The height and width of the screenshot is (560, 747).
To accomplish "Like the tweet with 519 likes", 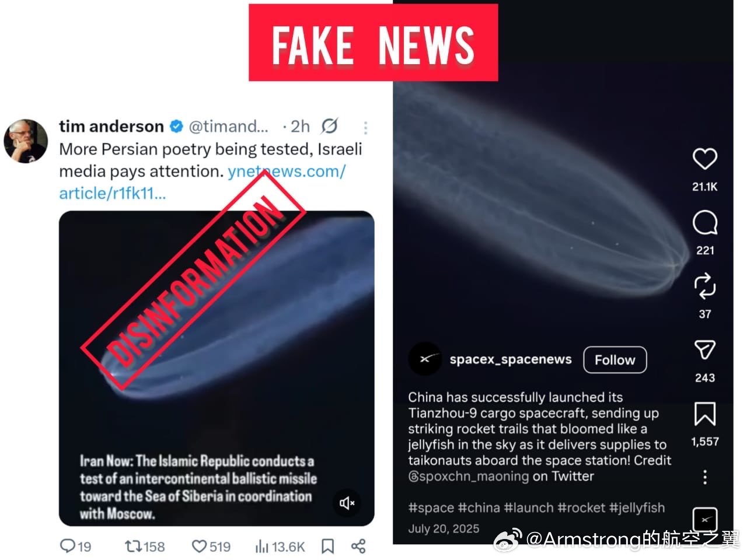I will point(199,547).
